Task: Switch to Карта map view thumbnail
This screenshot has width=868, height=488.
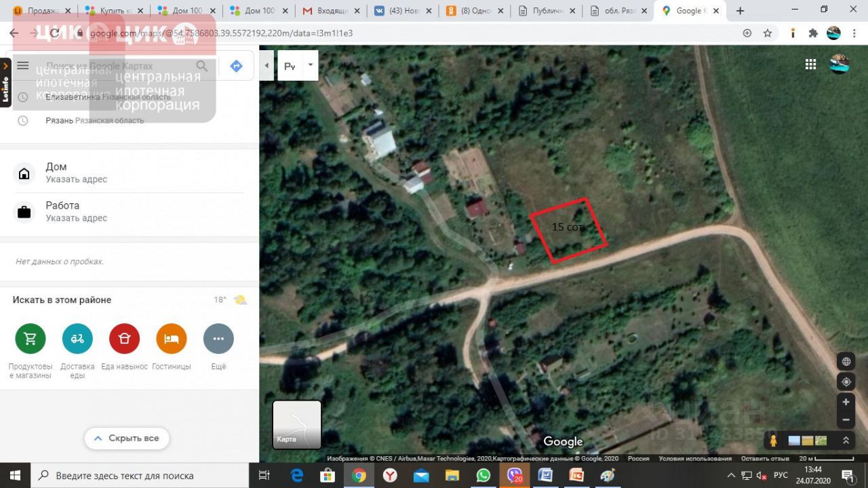Action: coord(297,425)
